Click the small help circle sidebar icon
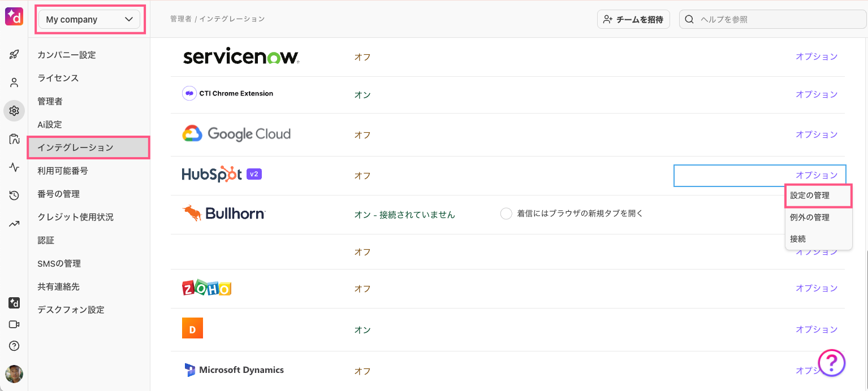Image resolution: width=868 pixels, height=391 pixels. (14, 346)
